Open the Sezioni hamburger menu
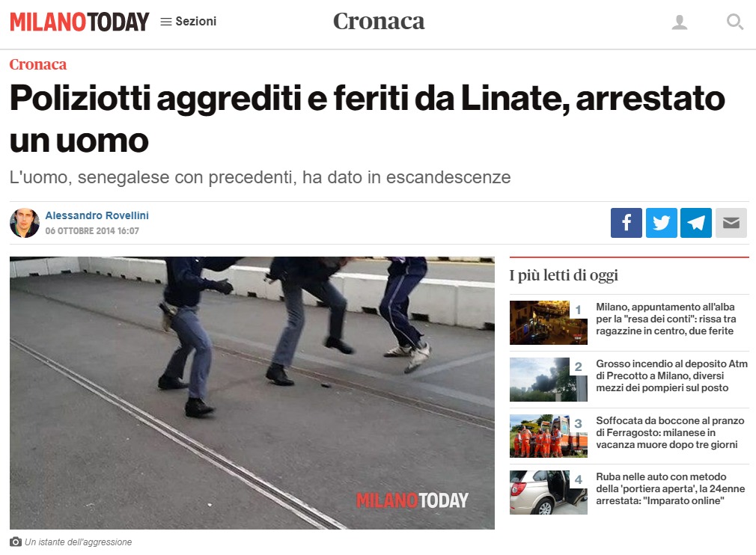The image size is (756, 555). [188, 22]
